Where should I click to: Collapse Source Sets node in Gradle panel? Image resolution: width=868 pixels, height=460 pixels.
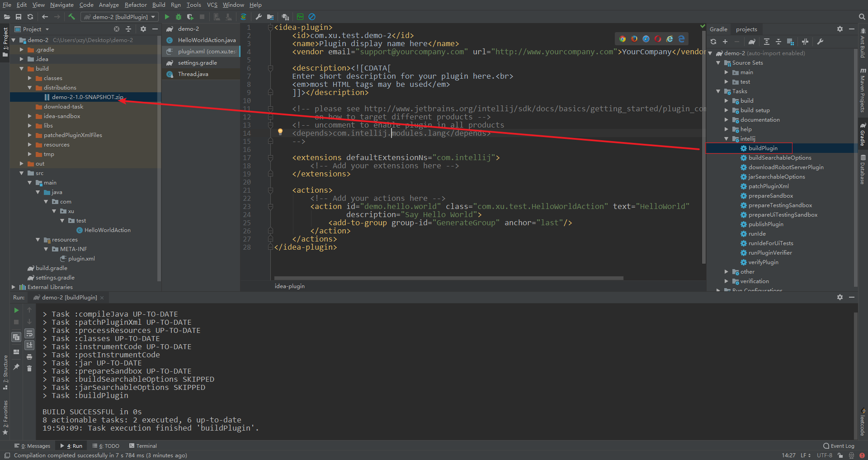tap(718, 62)
